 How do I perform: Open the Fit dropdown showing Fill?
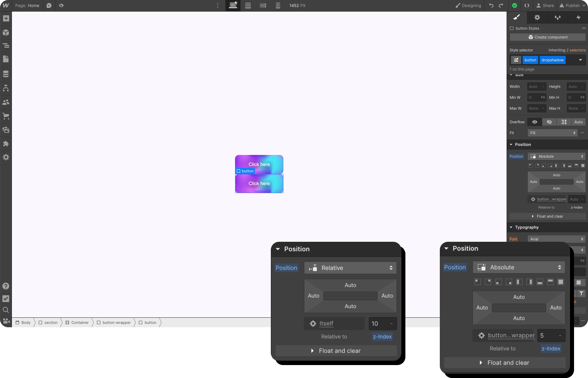click(x=552, y=133)
